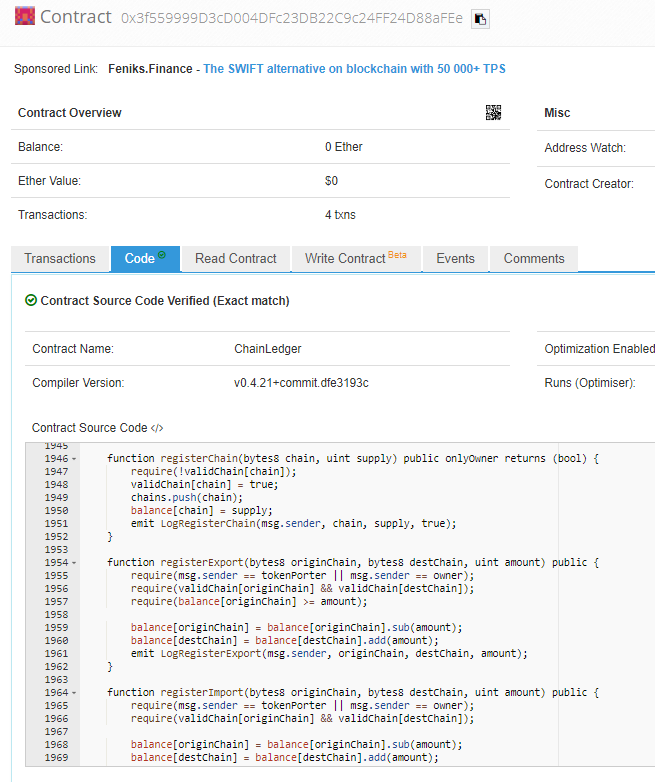Collapse the registerImport function at line 1964
This screenshot has height=782, width=655.
click(x=74, y=693)
